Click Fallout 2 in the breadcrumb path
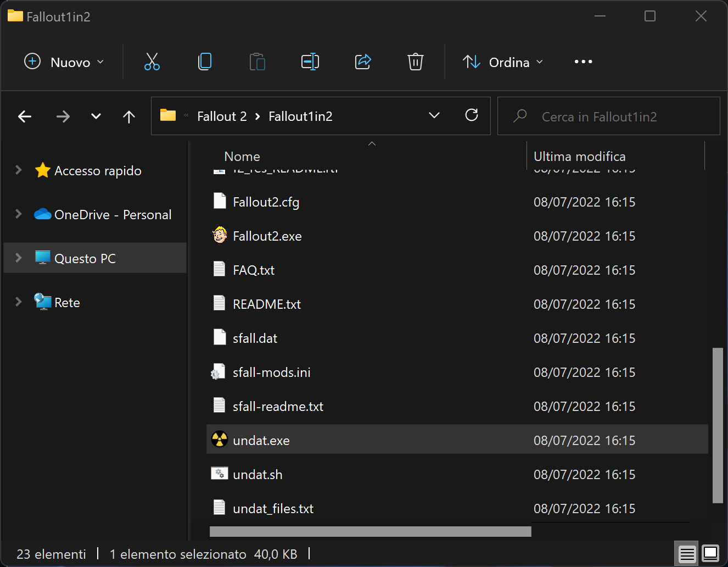Screen dimensions: 728x567 pos(222,116)
